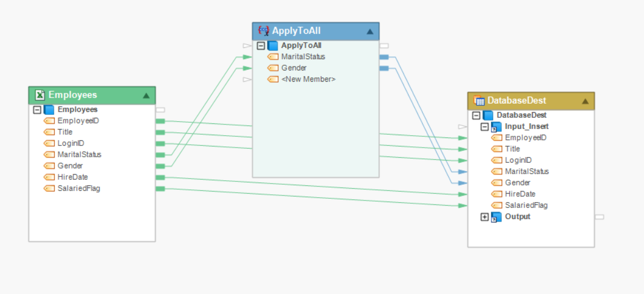Screen dimensions: 644x294
Task: Click the tag icon beside SalariedFlag in Employees
Action: click(49, 189)
